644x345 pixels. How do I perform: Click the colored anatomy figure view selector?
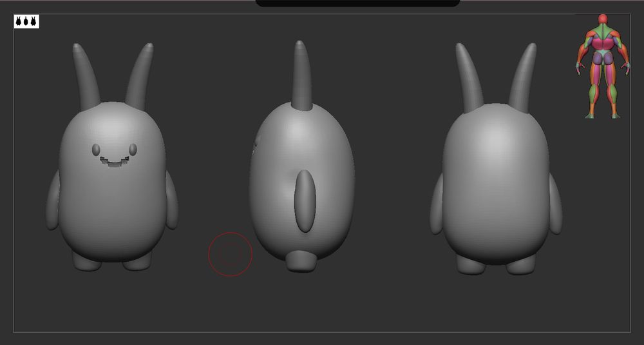click(603, 66)
